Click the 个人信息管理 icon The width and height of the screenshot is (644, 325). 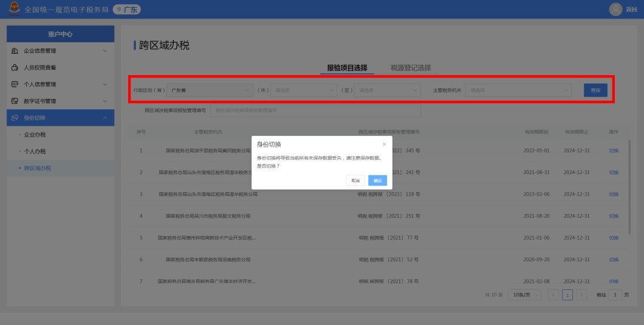pos(15,84)
